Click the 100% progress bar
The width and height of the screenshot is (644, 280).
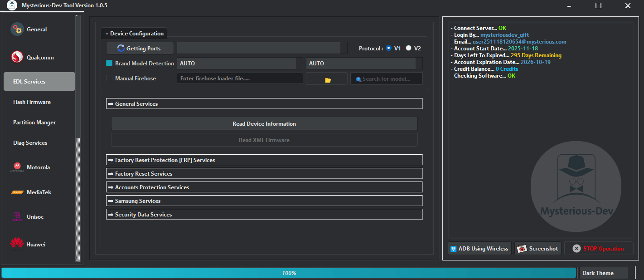[289, 273]
